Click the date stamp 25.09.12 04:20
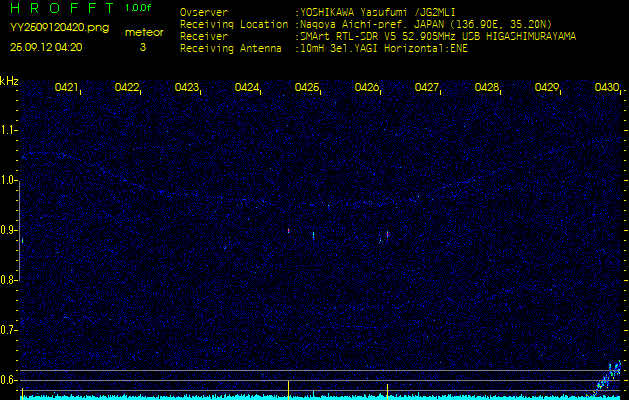Screen dimensions: 629x400 [x=46, y=47]
